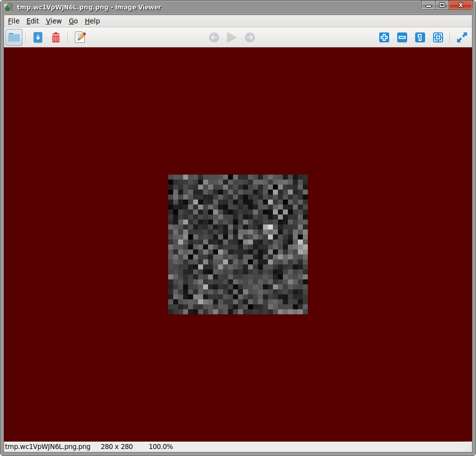Fit the image to the window
Screen dimensions: 476x456
[x=438, y=37]
